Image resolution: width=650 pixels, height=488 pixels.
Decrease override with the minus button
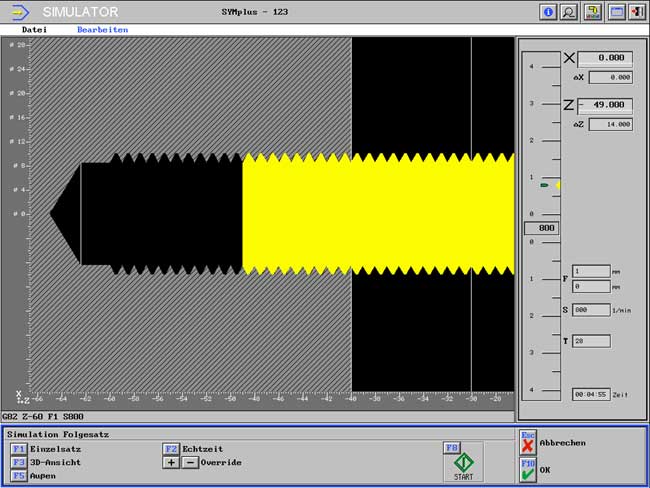190,463
